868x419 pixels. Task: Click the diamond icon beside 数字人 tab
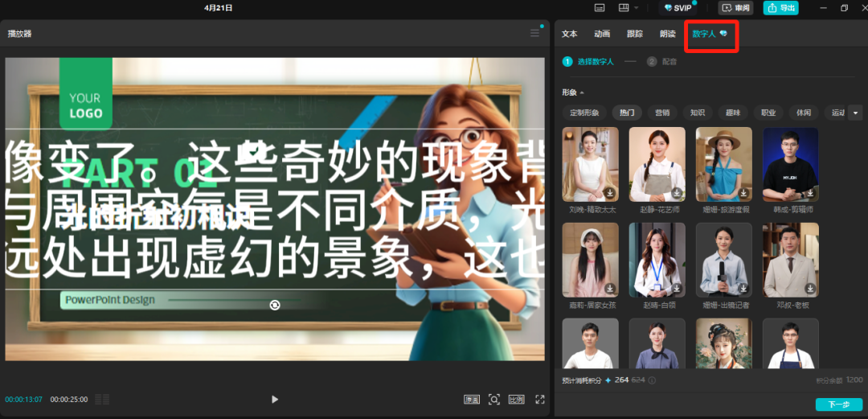pos(723,34)
